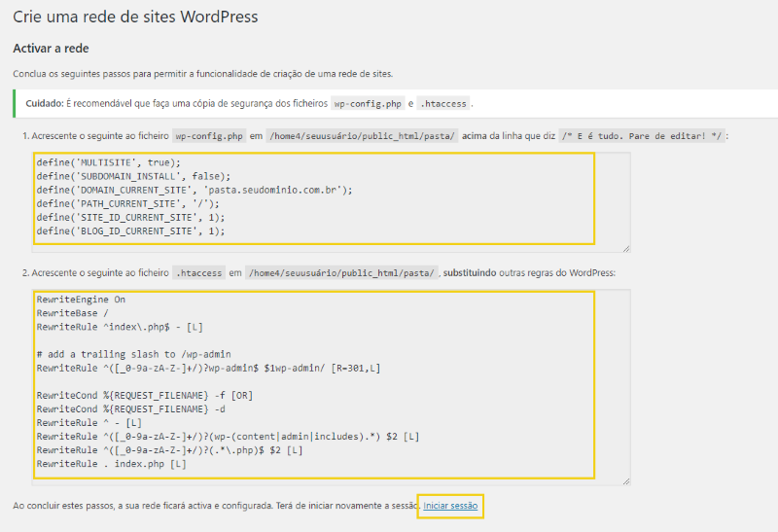Click the bold word 'substituindo' in step 2
778x532 pixels.
click(x=470, y=273)
